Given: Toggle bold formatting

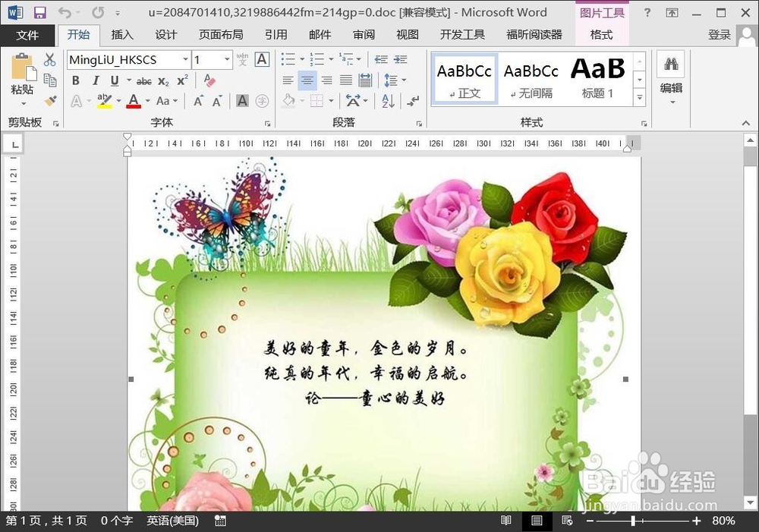Looking at the screenshot, I should [x=75, y=80].
